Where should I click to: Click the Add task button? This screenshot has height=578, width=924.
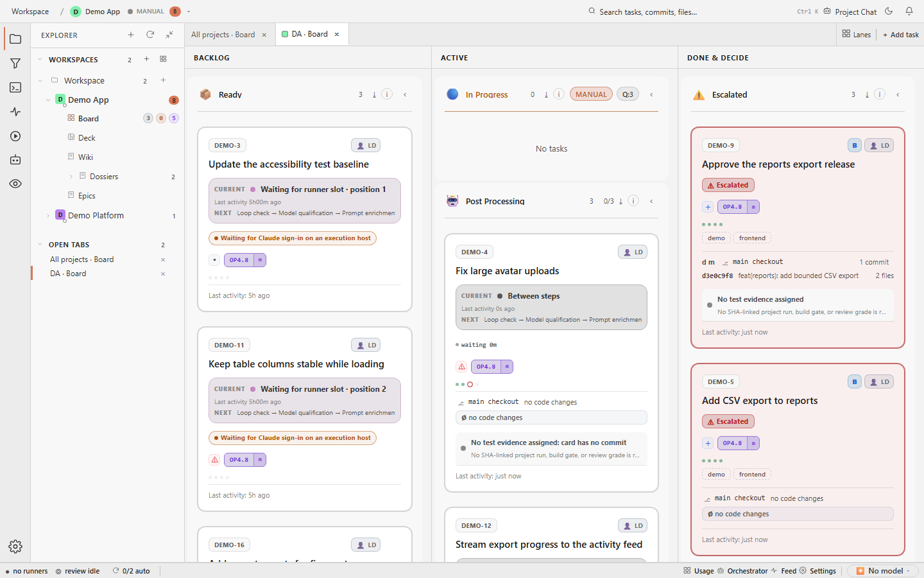901,35
